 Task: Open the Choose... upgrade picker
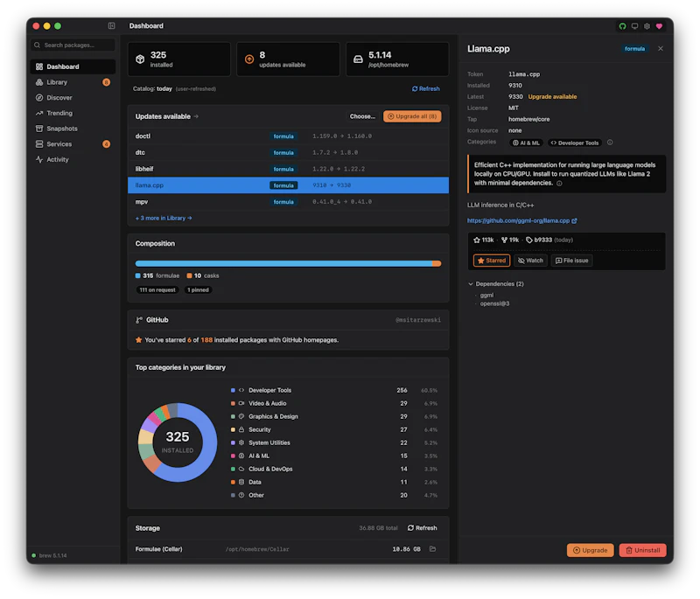362,116
